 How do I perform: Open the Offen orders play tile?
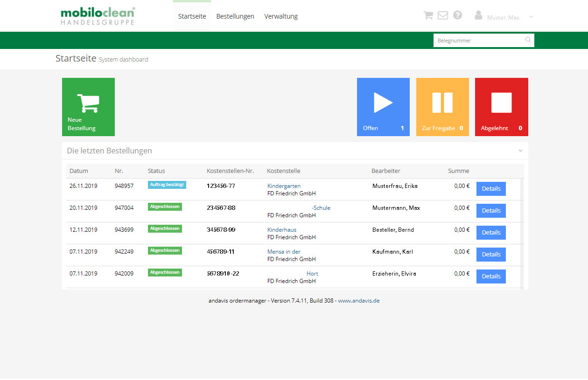pyautogui.click(x=383, y=107)
